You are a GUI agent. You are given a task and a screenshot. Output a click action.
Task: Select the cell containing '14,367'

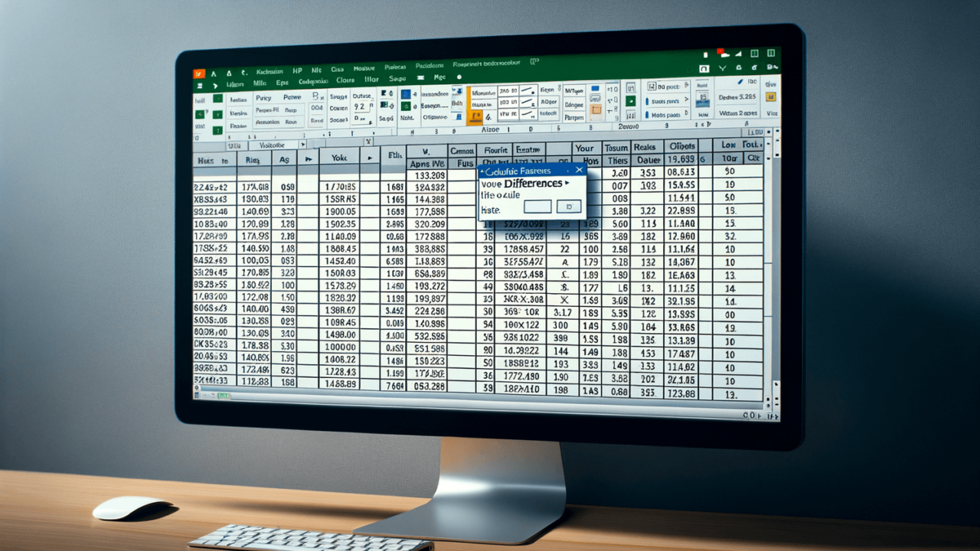[681, 262]
